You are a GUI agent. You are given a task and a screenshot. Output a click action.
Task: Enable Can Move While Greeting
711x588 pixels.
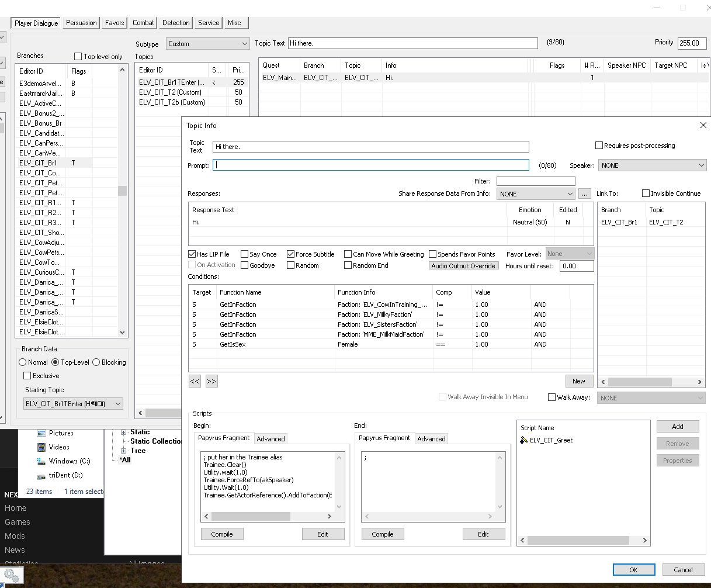pos(348,254)
